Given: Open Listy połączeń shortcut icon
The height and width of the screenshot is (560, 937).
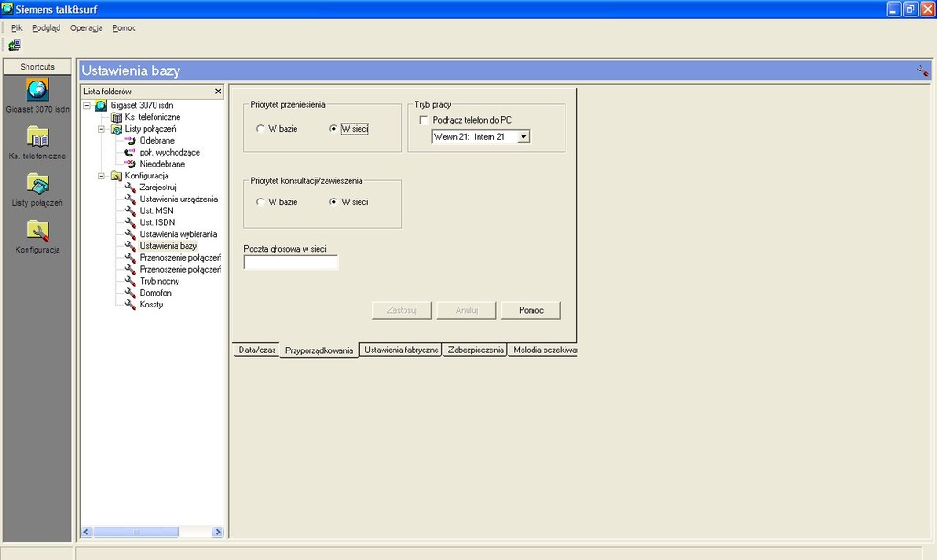Looking at the screenshot, I should tap(38, 184).
